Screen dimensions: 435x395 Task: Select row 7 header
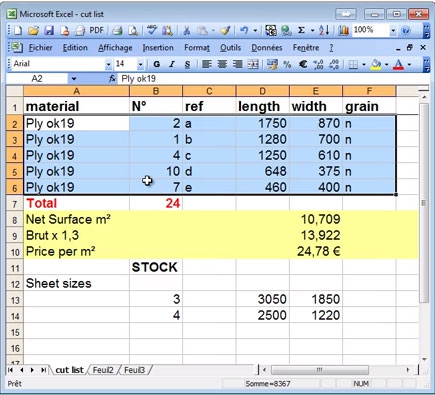click(15, 203)
